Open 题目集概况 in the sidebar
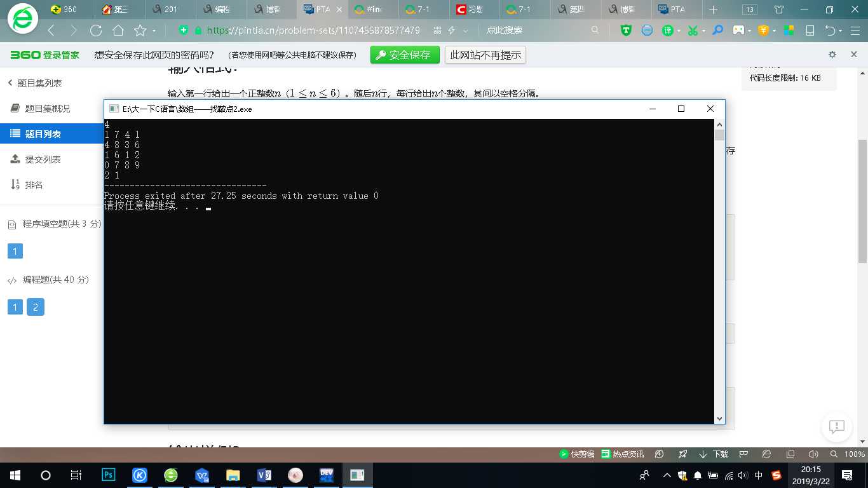 (40, 109)
